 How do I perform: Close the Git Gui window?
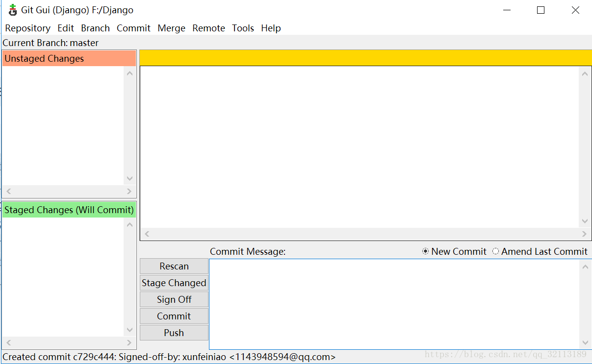coord(575,10)
